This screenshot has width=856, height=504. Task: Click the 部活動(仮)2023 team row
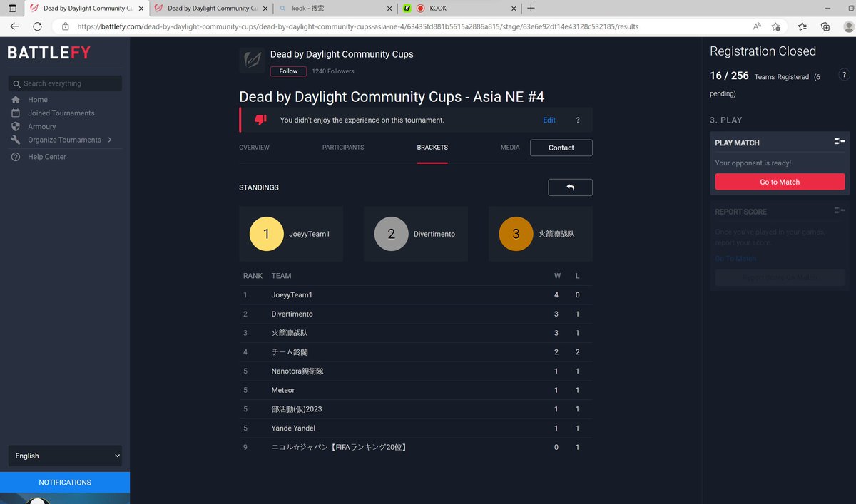[x=416, y=409]
